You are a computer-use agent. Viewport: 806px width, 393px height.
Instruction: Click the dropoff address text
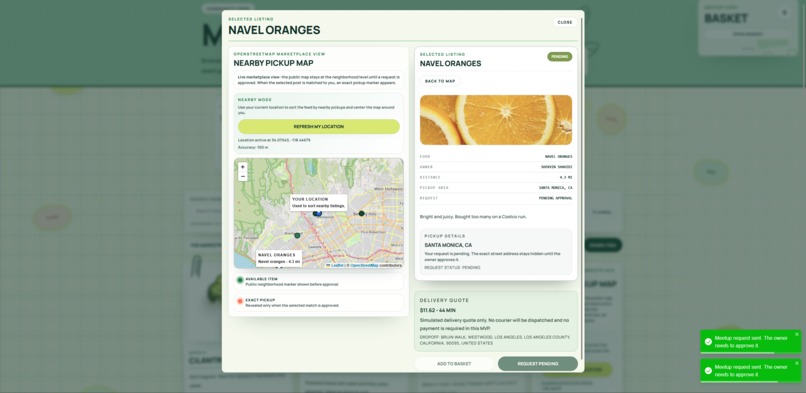[x=494, y=340]
